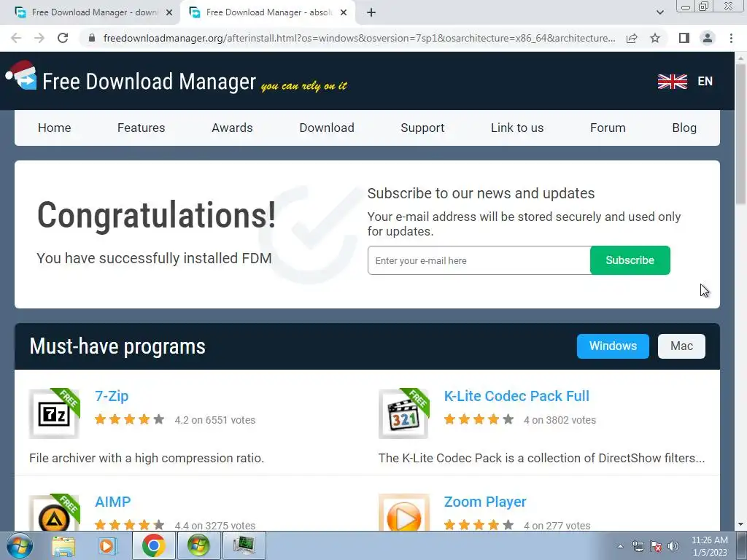This screenshot has height=560, width=747.
Task: Switch to Mac programs
Action: [x=681, y=346]
